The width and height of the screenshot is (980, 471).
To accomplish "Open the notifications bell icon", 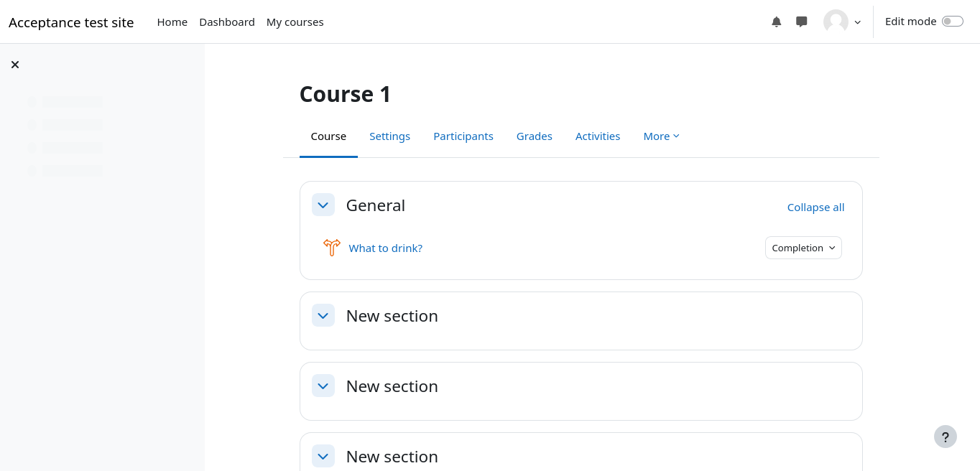I will (776, 22).
